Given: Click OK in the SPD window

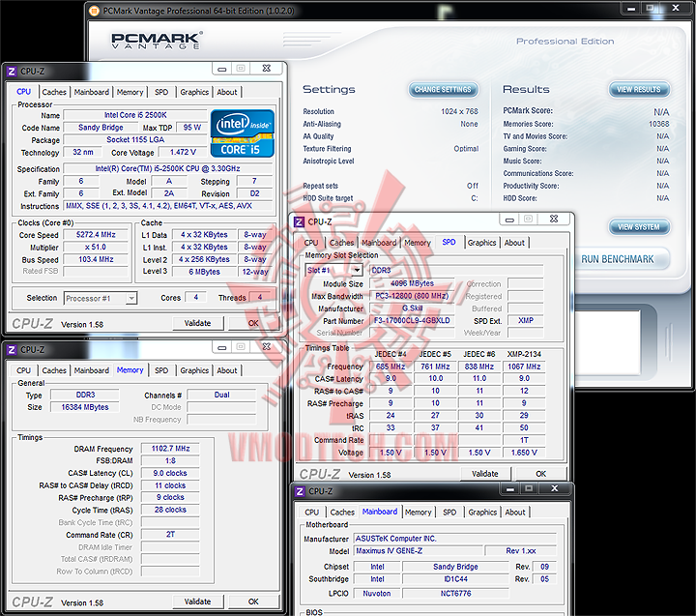Looking at the screenshot, I should point(541,474).
